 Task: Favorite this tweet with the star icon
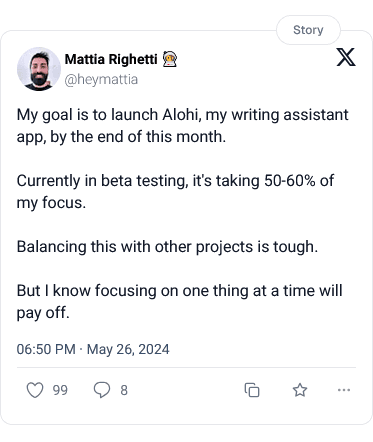click(300, 390)
